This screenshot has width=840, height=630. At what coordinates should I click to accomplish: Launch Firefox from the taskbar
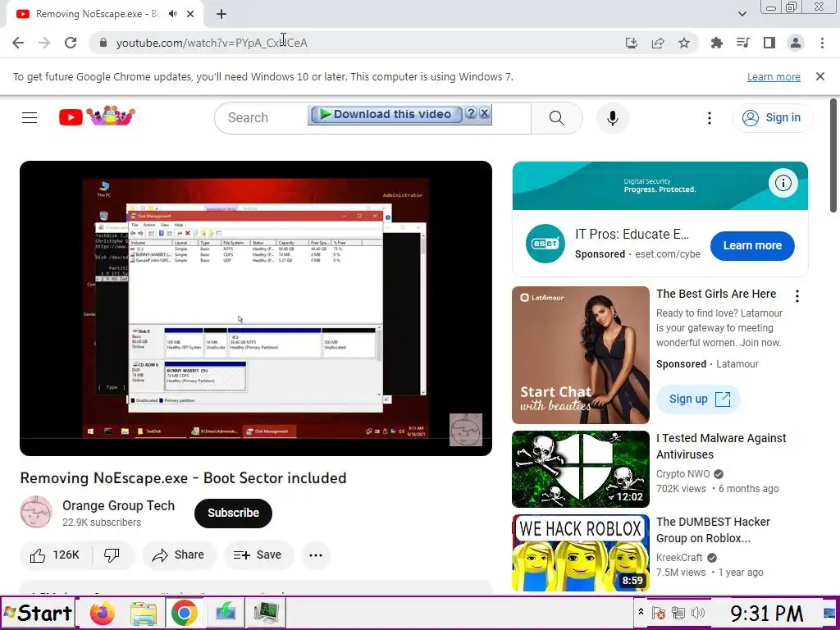point(103,613)
